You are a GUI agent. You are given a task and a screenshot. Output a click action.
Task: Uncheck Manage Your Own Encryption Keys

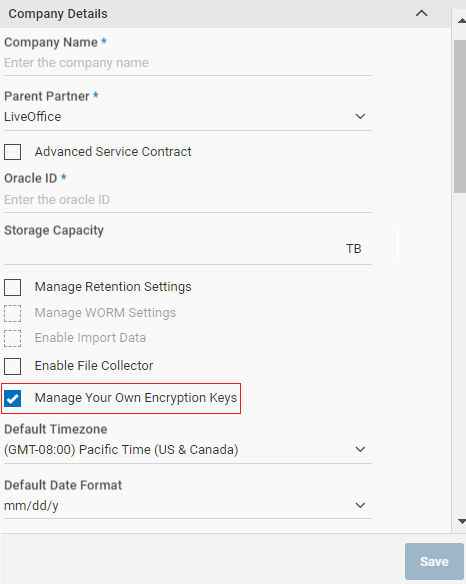(12, 398)
